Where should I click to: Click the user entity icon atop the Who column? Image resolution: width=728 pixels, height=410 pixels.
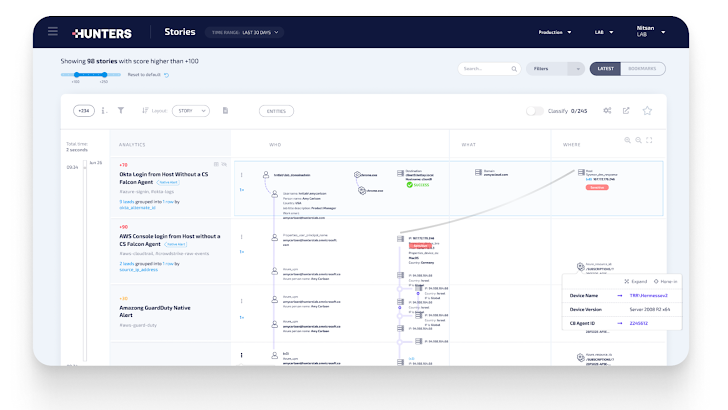tap(266, 175)
